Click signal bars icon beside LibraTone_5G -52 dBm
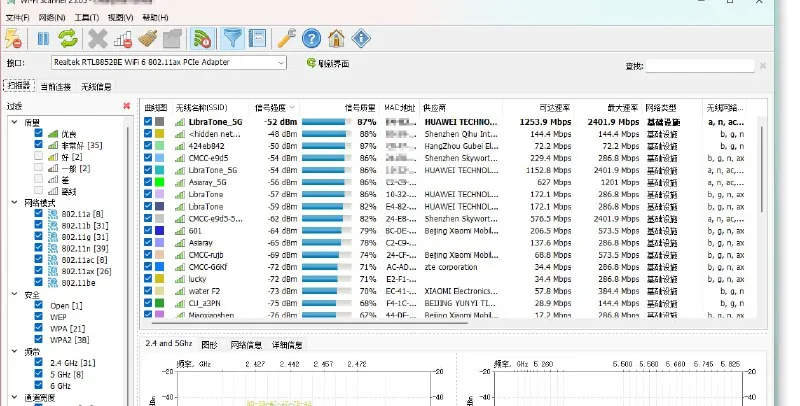Screen dimensions: 800x406 pyautogui.click(x=180, y=122)
